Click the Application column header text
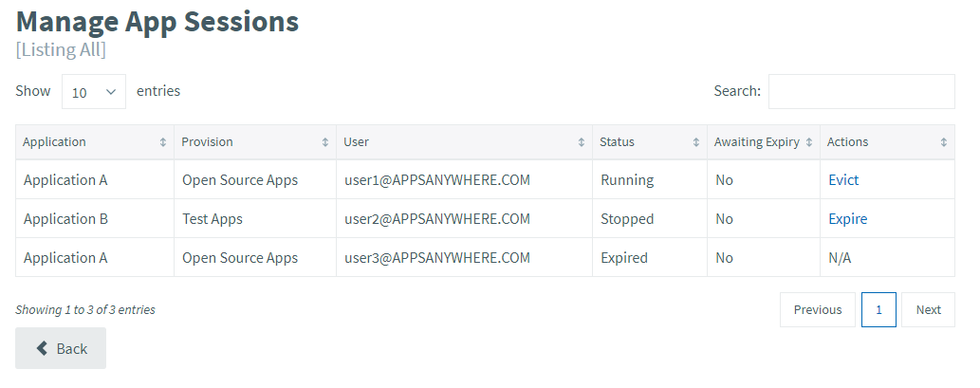The height and width of the screenshot is (388, 980). [x=55, y=142]
